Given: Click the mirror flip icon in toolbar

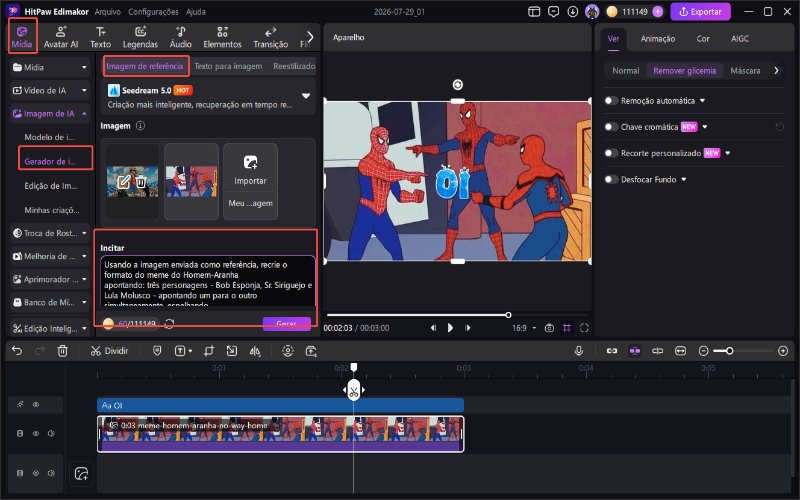Looking at the screenshot, I should [255, 351].
